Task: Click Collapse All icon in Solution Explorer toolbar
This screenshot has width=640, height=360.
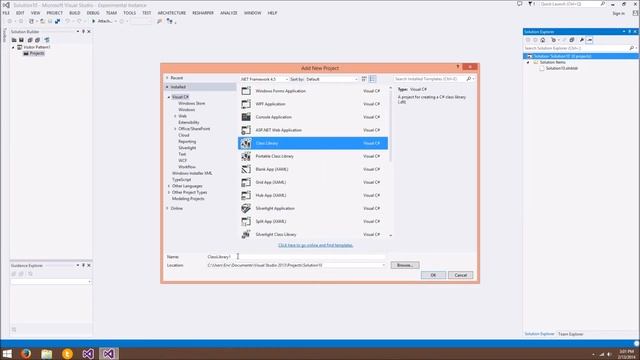Action: (x=572, y=40)
